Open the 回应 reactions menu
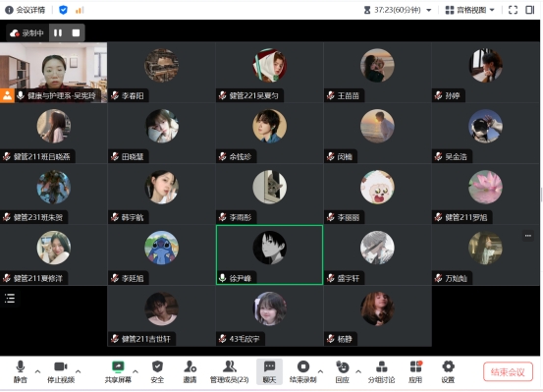This screenshot has width=543, height=392. pos(342,371)
